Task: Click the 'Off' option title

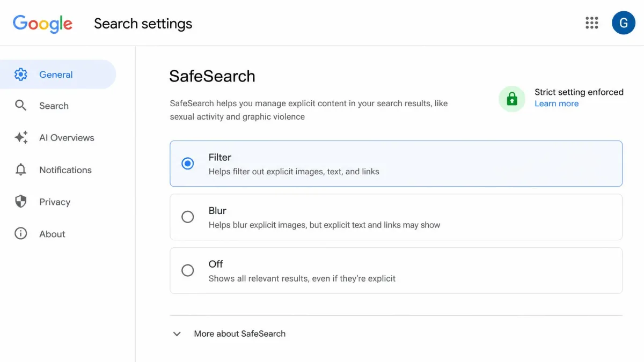Action: pyautogui.click(x=216, y=264)
